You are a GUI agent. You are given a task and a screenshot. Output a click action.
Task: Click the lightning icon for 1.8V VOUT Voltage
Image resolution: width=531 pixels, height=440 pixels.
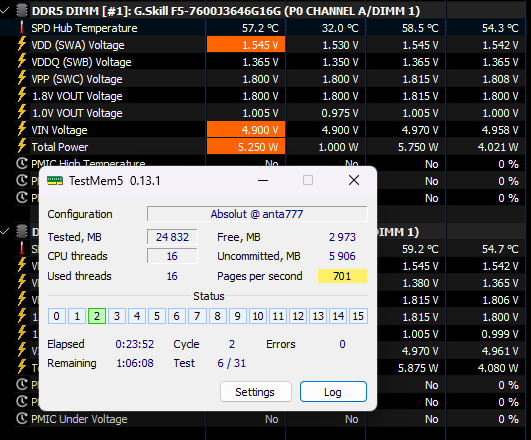22,95
